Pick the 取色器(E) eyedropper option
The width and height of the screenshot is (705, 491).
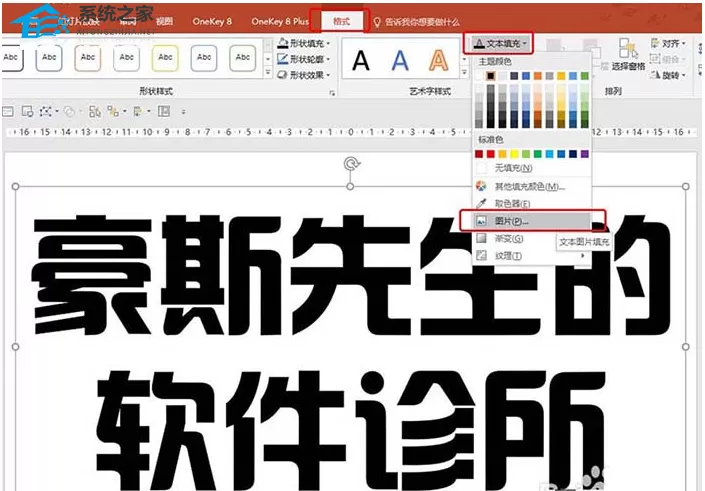pyautogui.click(x=531, y=204)
